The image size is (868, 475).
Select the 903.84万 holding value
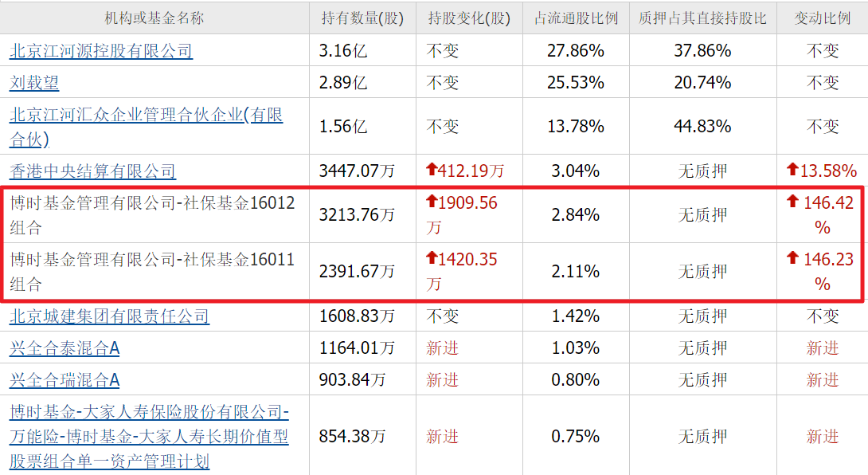[353, 380]
